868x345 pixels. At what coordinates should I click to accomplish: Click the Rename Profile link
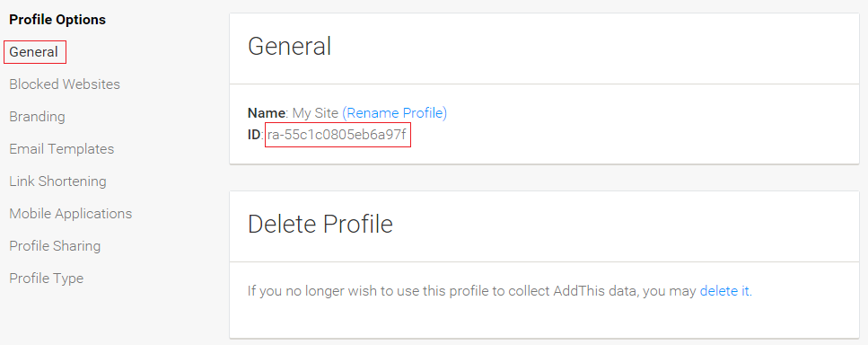click(397, 113)
